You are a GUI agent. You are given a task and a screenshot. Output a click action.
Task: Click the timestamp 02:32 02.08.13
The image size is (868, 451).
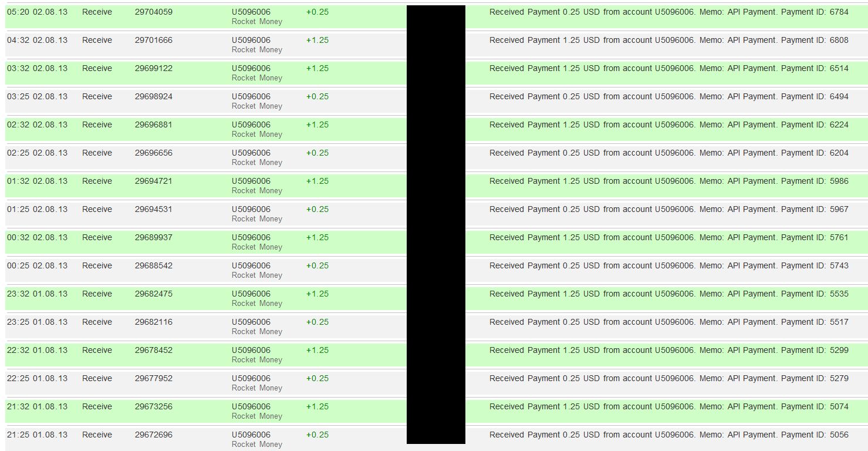point(37,124)
